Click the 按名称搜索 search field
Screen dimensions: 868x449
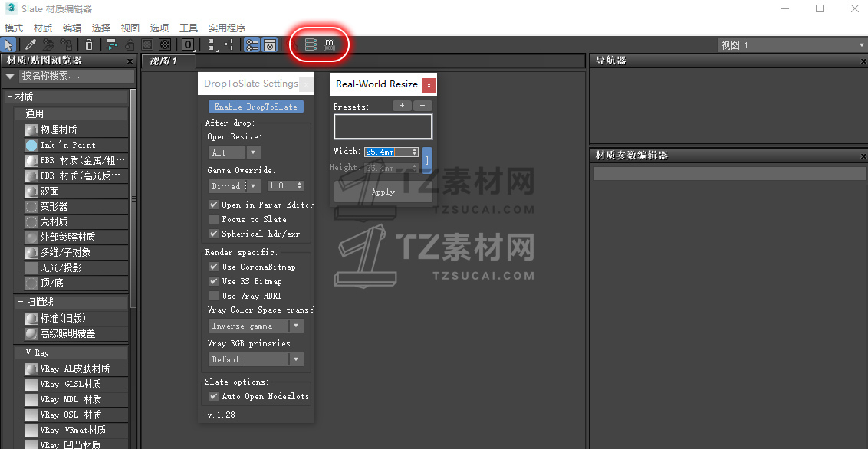[x=77, y=77]
